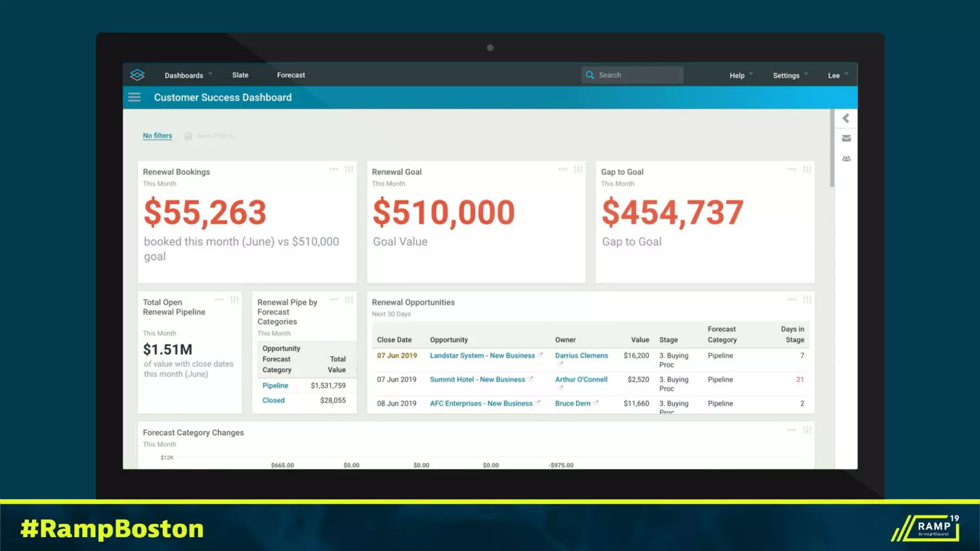Image resolution: width=980 pixels, height=551 pixels.
Task: Collapse the right sidebar chevron
Action: click(x=846, y=118)
